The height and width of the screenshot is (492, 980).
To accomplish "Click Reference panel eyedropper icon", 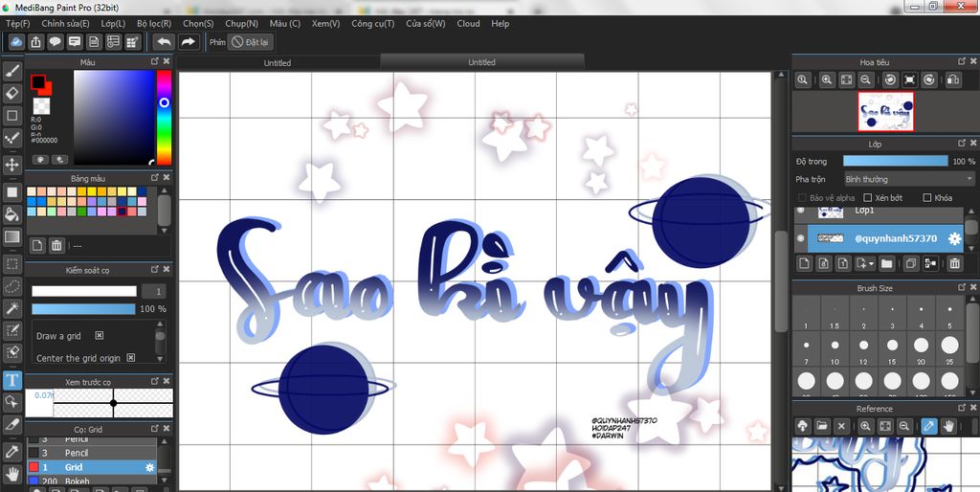I will point(928,426).
